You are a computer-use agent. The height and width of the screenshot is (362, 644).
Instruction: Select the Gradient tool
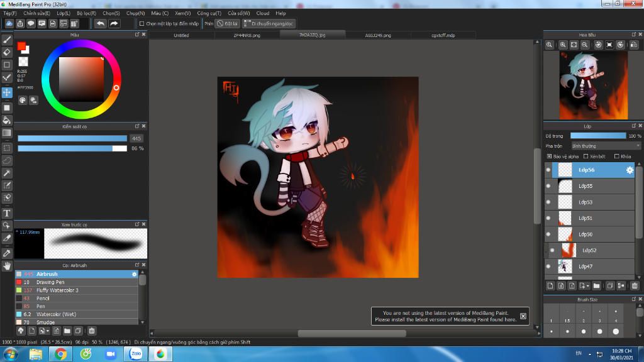7,133
